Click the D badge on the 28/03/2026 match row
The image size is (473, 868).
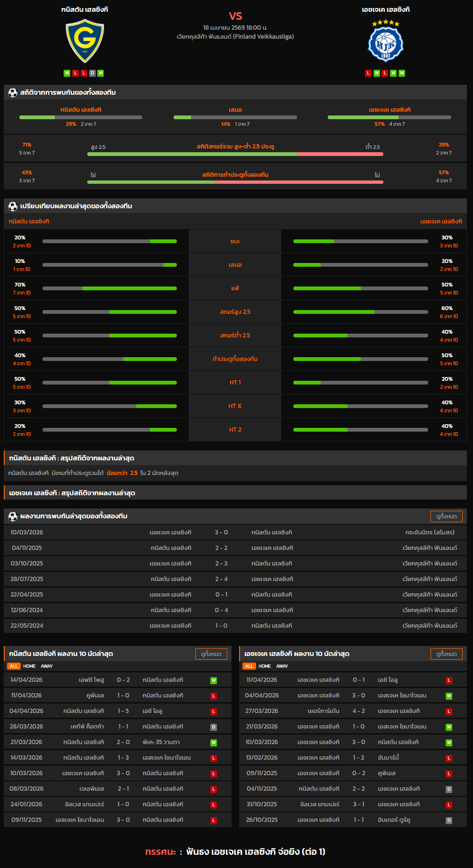pos(214,727)
